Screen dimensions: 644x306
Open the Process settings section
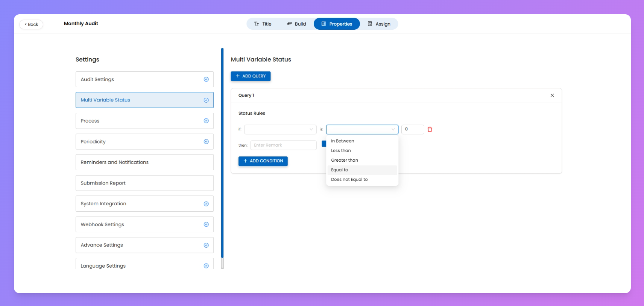(144, 121)
